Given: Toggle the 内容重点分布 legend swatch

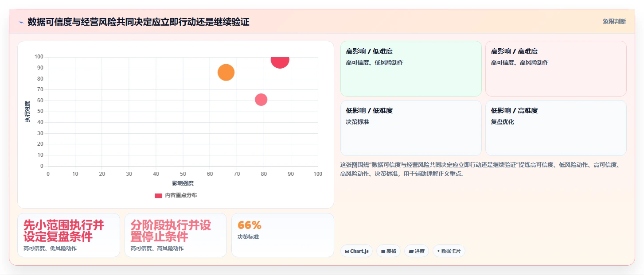Looking at the screenshot, I should (x=158, y=195).
